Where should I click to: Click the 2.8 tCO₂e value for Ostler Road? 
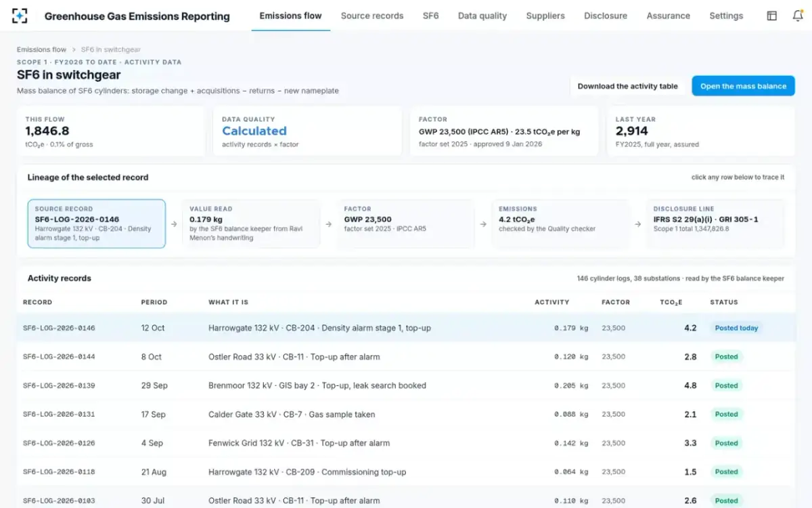[x=690, y=357]
